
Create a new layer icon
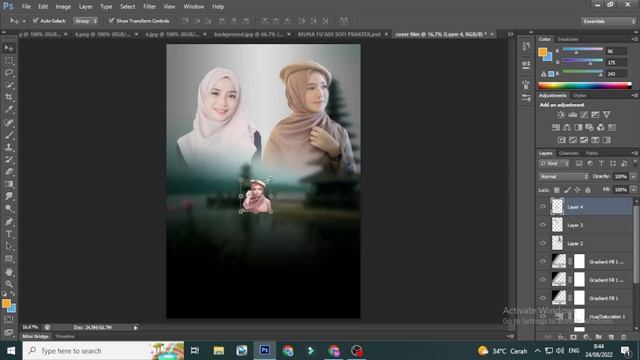pos(611,337)
